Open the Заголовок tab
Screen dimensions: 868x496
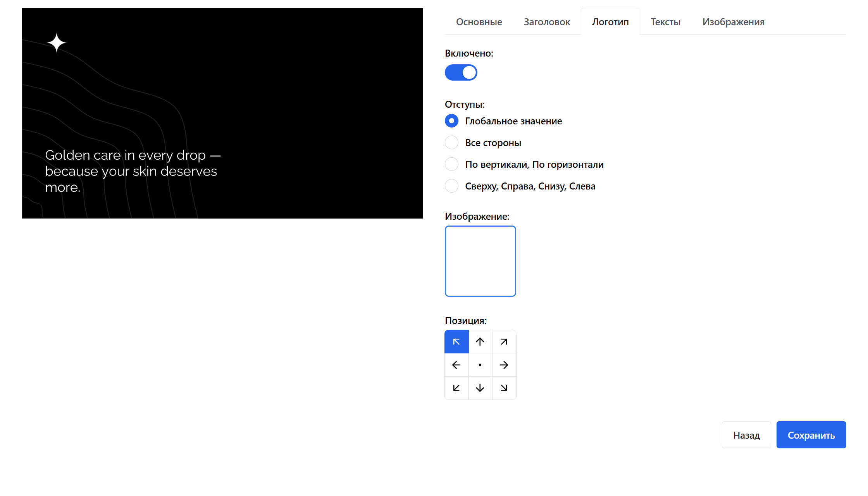547,22
